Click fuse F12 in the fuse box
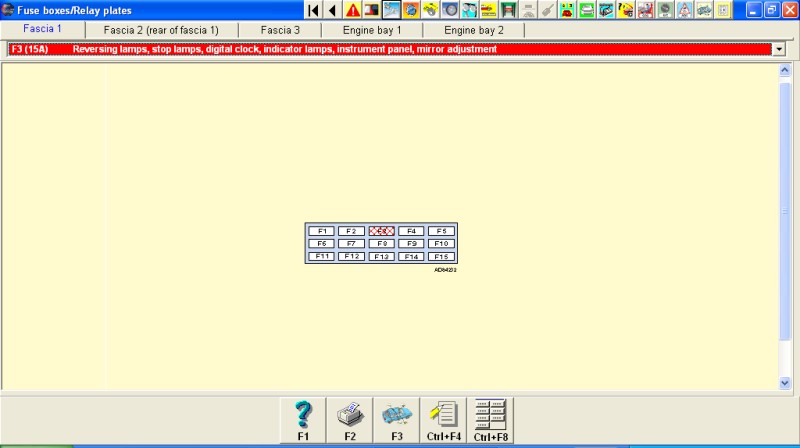 [x=351, y=256]
